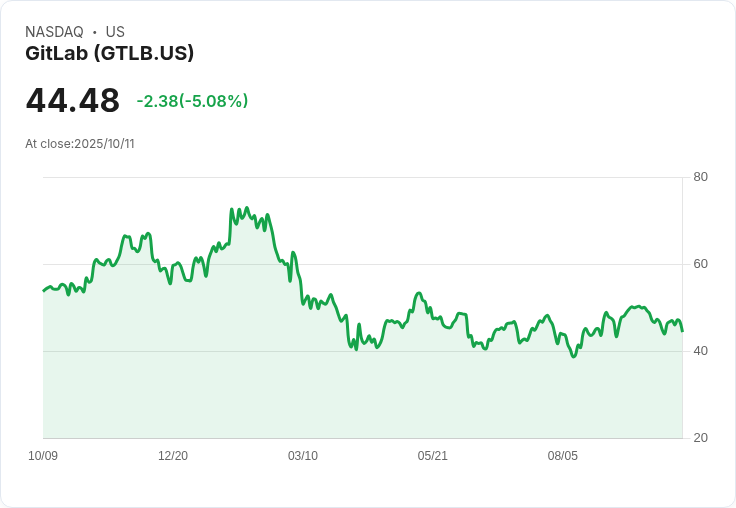Click the 05/21 x-axis date label

pyautogui.click(x=432, y=455)
